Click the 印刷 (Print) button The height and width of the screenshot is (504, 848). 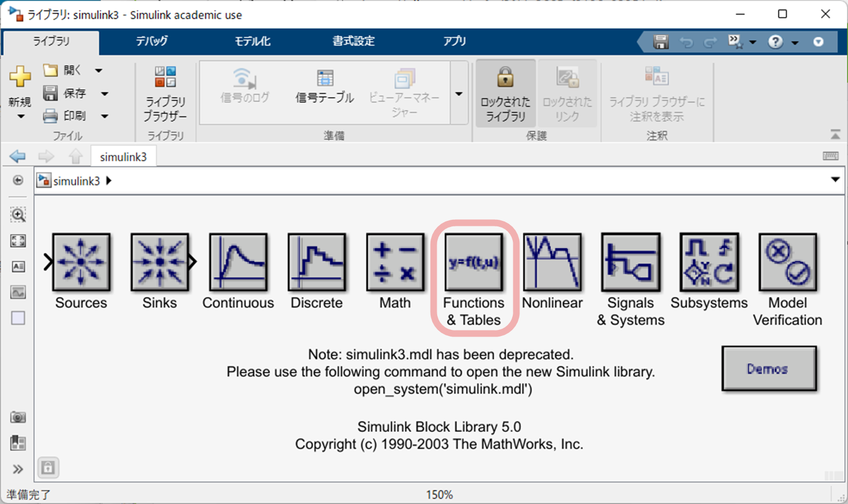point(65,116)
